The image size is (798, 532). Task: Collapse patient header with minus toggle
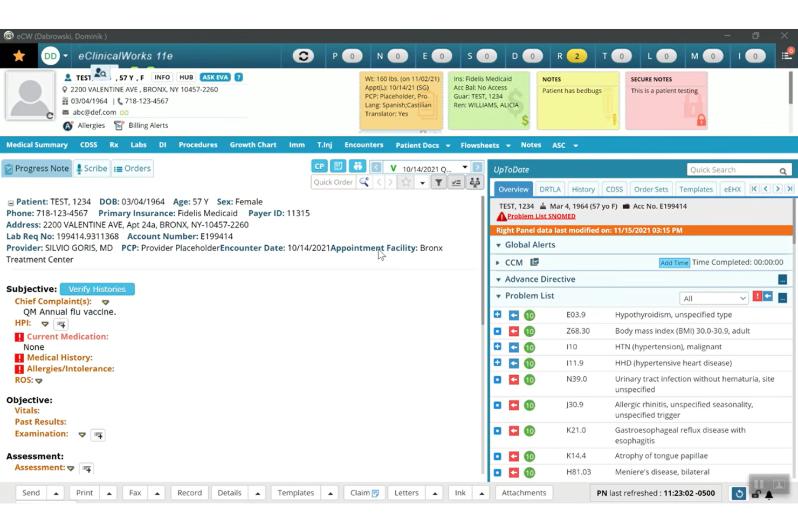tap(11, 203)
